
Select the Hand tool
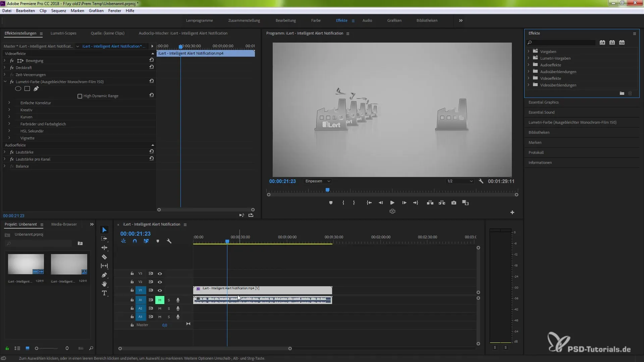[x=104, y=284]
